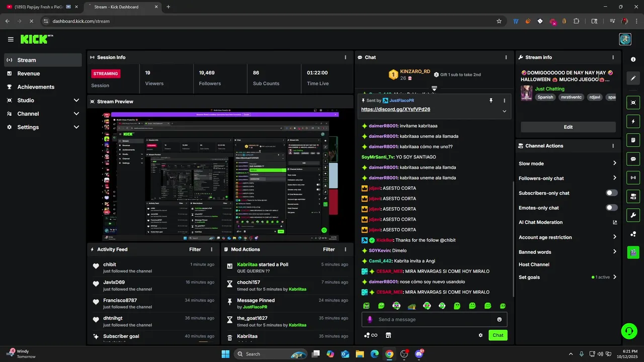This screenshot has height=362, width=644.
Task: Select Revenue in left sidebar
Action: (43, 73)
